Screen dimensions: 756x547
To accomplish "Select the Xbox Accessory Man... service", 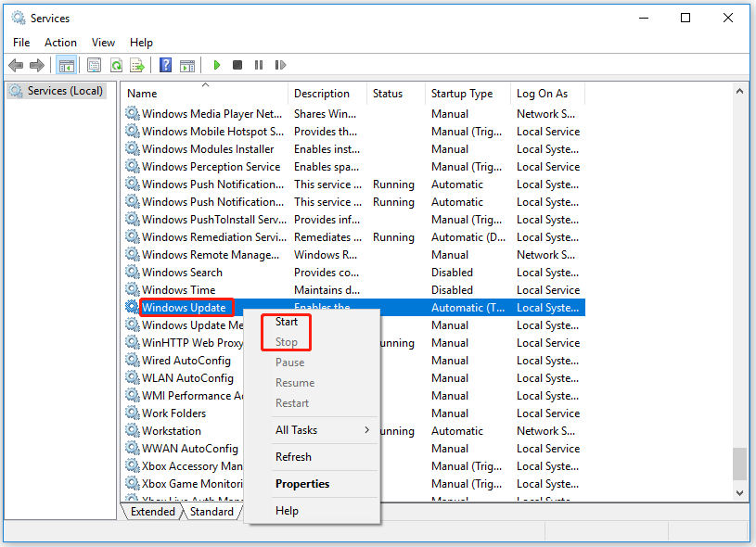I will click(x=192, y=466).
